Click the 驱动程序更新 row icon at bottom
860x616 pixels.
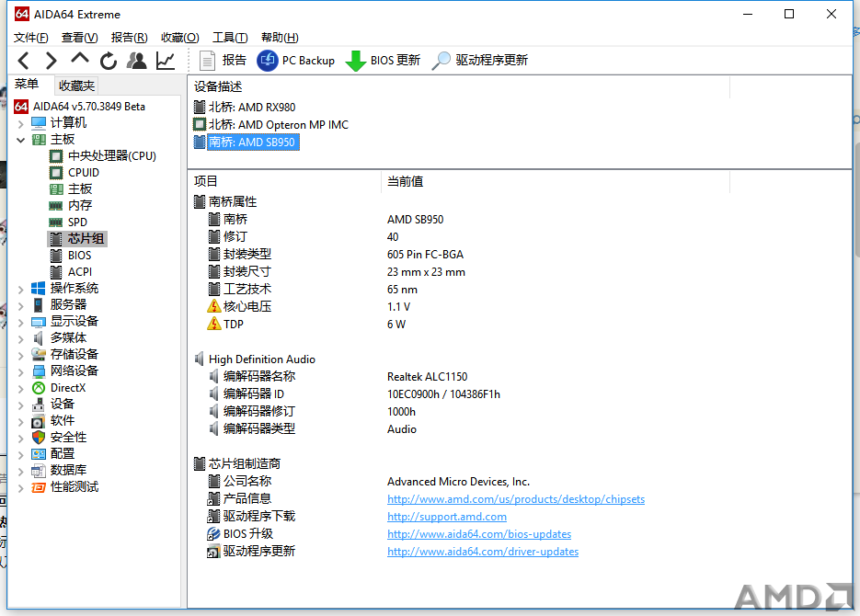click(213, 552)
